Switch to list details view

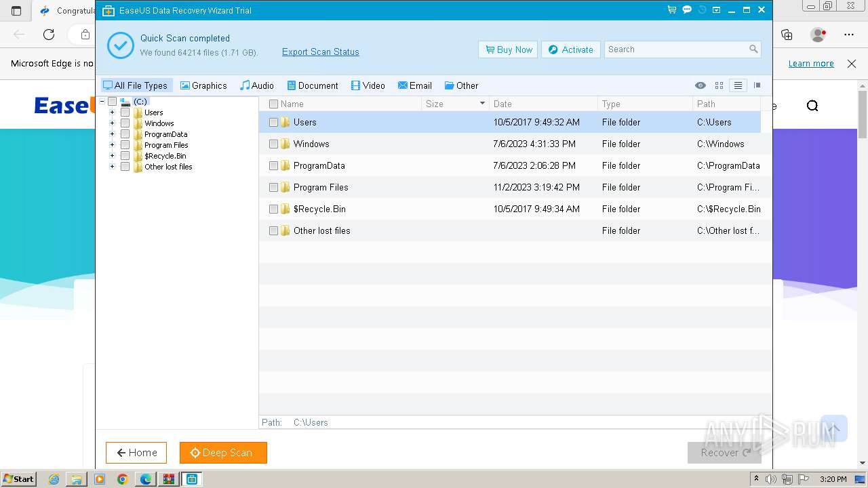coord(738,85)
